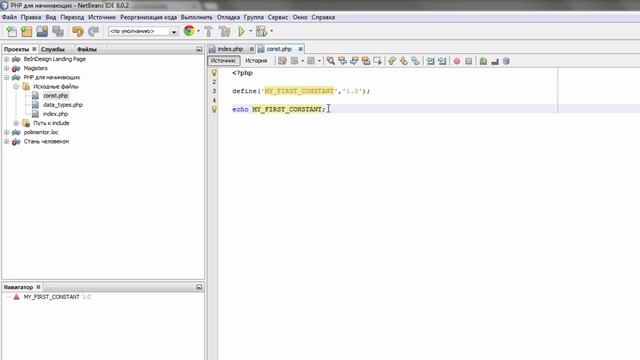
Task: Click the red Start Macro Recording icon
Action: (x=457, y=61)
